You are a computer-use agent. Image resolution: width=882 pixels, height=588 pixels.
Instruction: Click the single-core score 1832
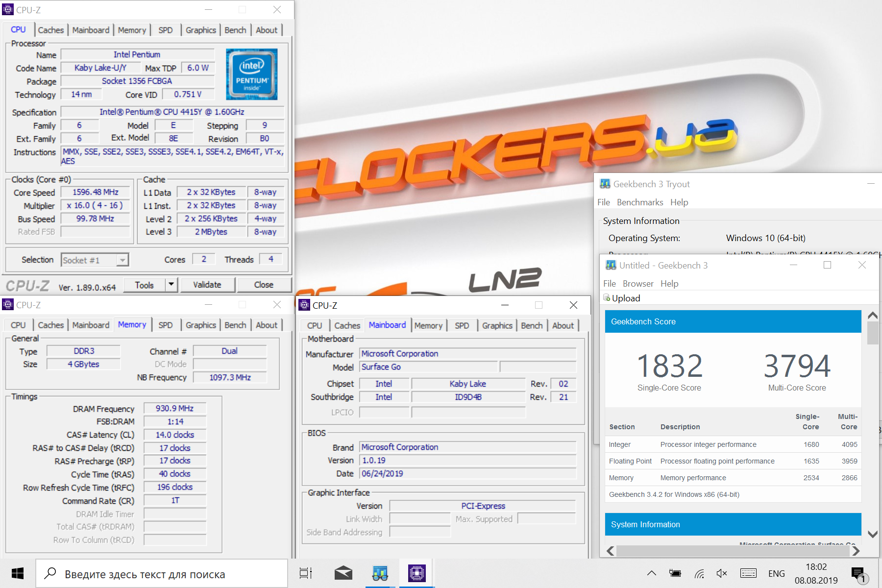click(x=669, y=366)
